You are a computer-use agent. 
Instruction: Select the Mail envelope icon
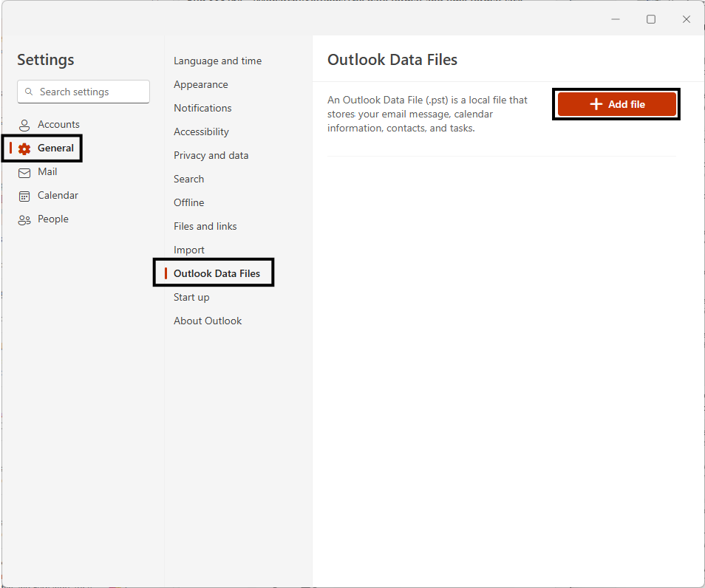click(x=24, y=171)
